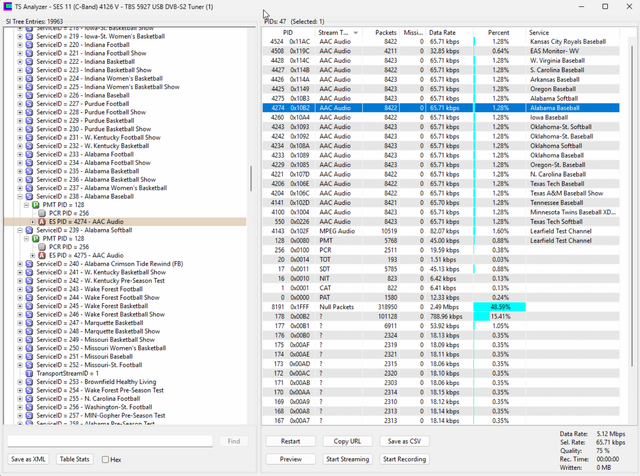Click the Copy URL button

pyautogui.click(x=347, y=441)
